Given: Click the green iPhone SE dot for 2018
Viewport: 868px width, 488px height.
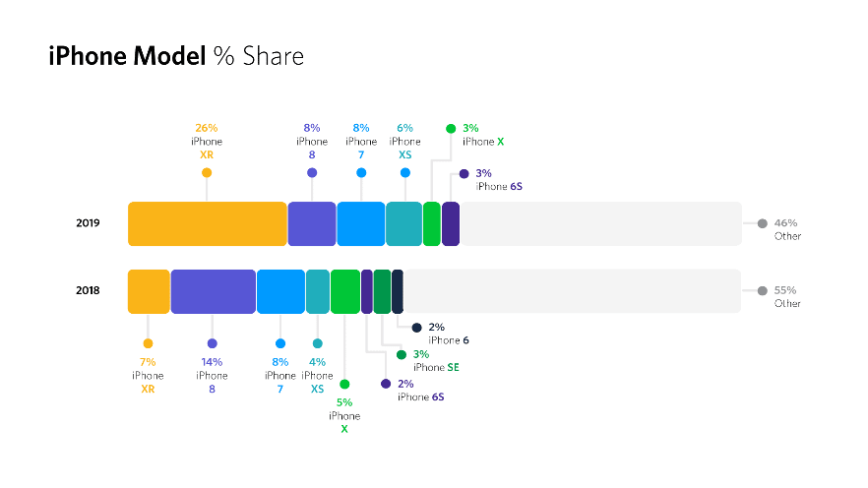Looking at the screenshot, I should pos(402,354).
